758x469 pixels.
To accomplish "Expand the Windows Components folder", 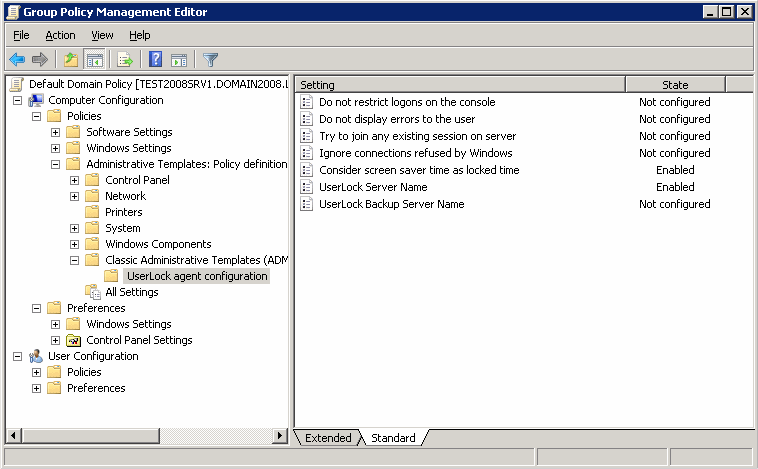I will 75,244.
